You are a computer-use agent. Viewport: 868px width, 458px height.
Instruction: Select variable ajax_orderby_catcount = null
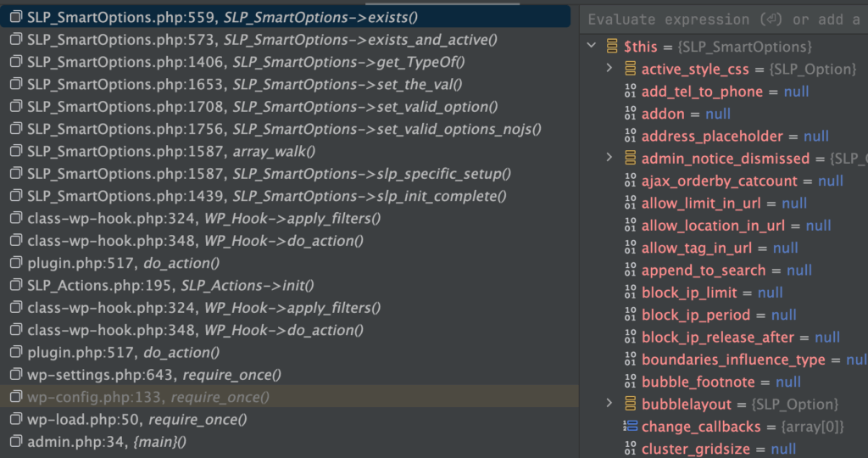coord(741,181)
